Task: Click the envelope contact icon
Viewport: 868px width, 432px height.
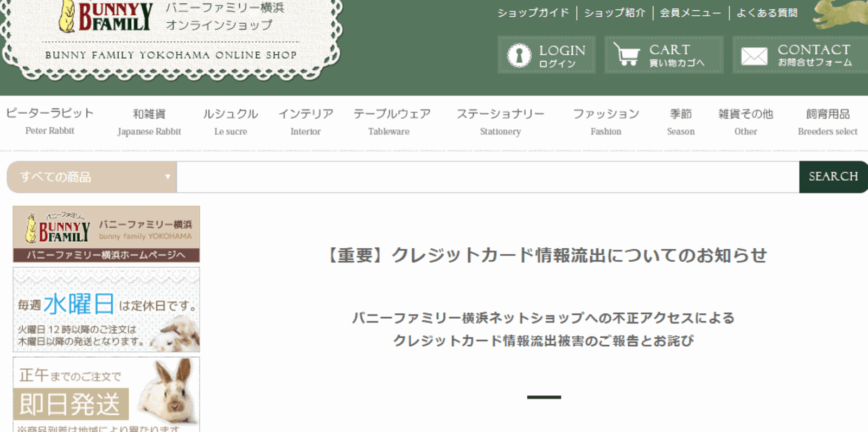Action: point(754,56)
